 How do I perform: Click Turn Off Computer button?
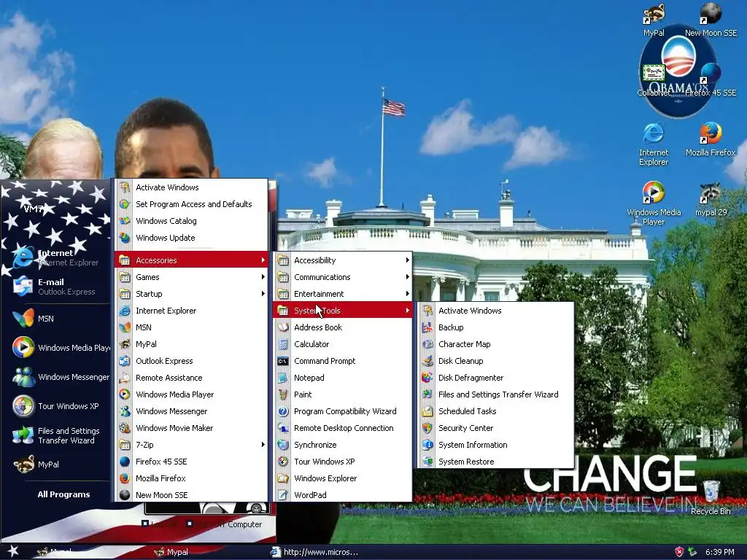tap(224, 524)
